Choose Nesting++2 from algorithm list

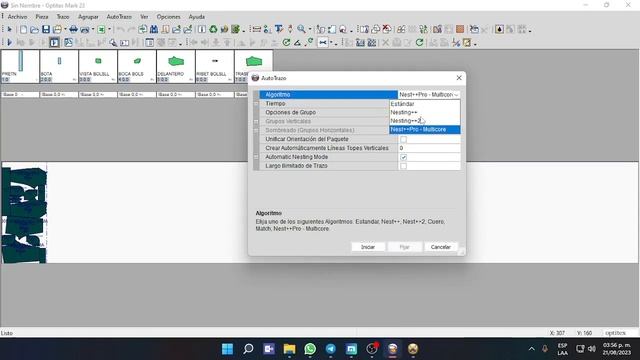(424, 121)
